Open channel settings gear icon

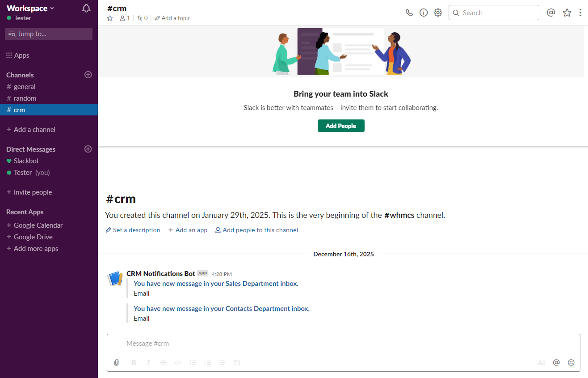(x=438, y=13)
